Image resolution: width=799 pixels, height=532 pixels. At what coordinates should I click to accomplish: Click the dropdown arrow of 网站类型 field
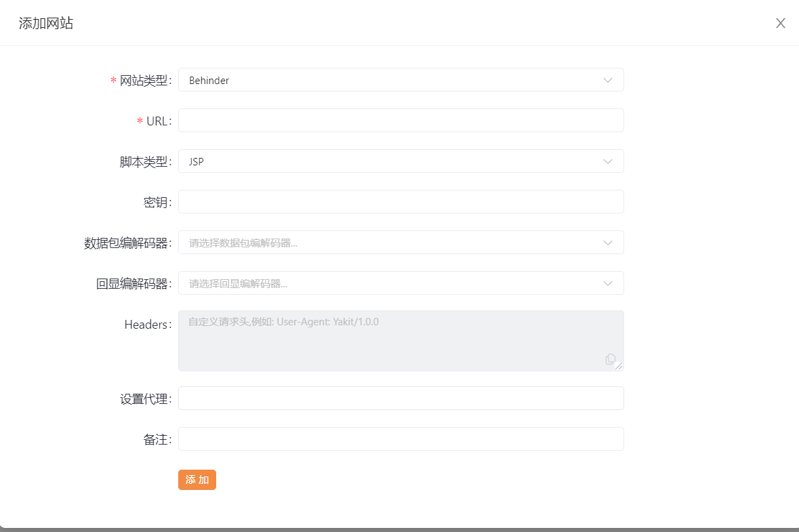pyautogui.click(x=608, y=79)
